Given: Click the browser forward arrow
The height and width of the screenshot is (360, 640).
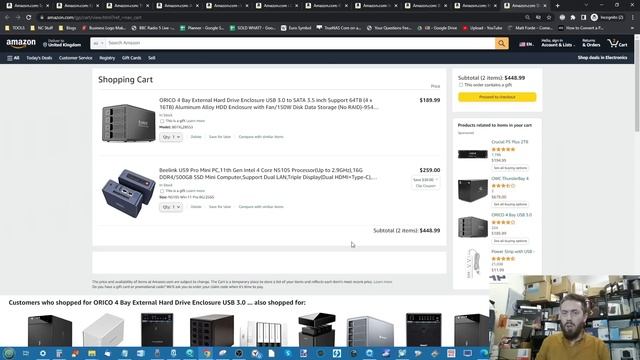Looking at the screenshot, I should click(18, 18).
